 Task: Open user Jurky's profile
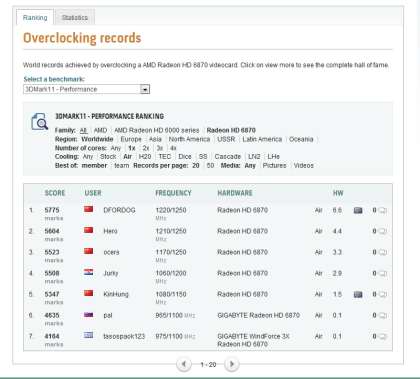pos(111,273)
